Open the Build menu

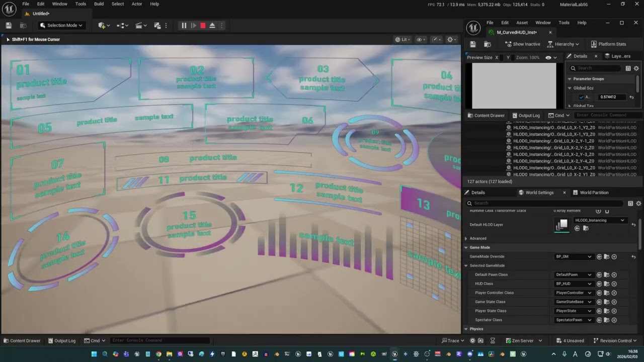[99, 4]
